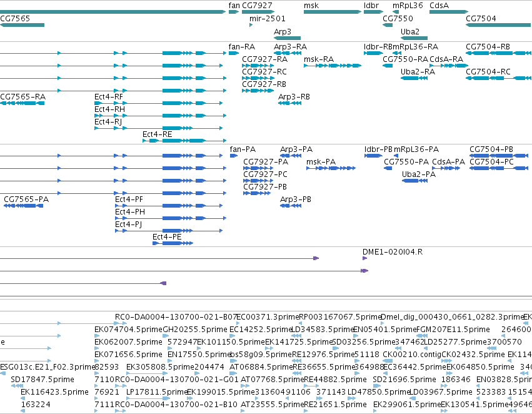Open the mRpL36-RA transcript label
This screenshot has height=414, width=532.
(x=415, y=47)
